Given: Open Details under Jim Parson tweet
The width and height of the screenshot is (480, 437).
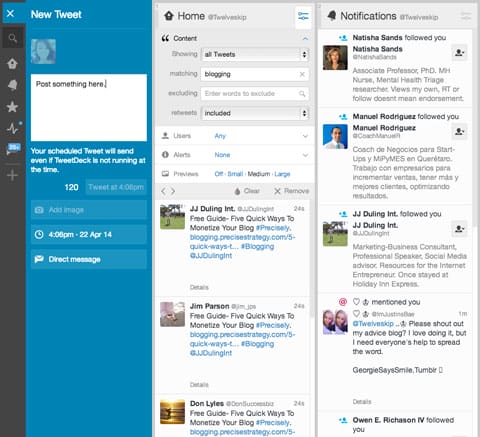Looking at the screenshot, I should tap(199, 385).
